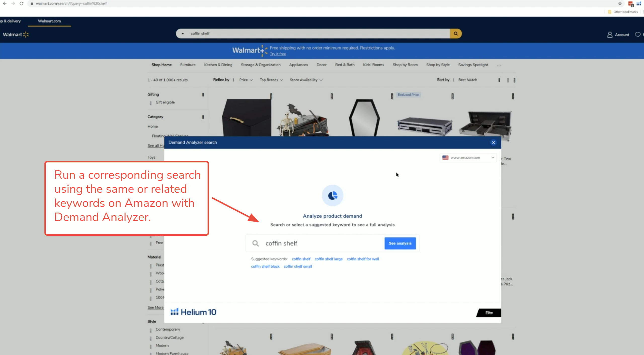
Task: Select the coffin shelf black suggested keyword
Action: (x=265, y=266)
